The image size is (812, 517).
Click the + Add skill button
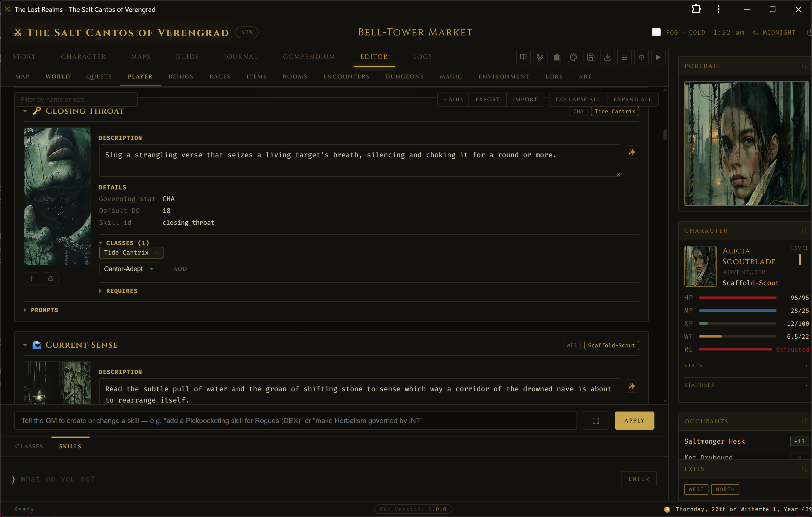(453, 99)
